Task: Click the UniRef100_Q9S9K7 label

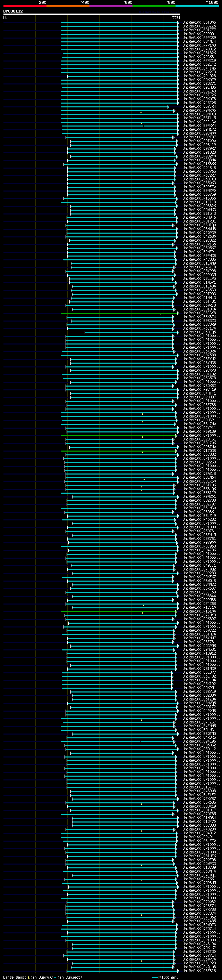Action: 199,148
